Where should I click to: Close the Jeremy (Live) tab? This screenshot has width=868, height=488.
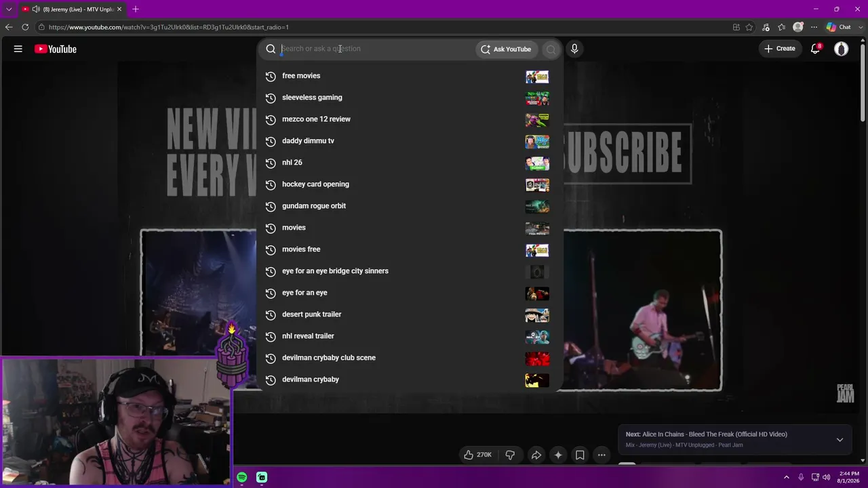coord(119,9)
